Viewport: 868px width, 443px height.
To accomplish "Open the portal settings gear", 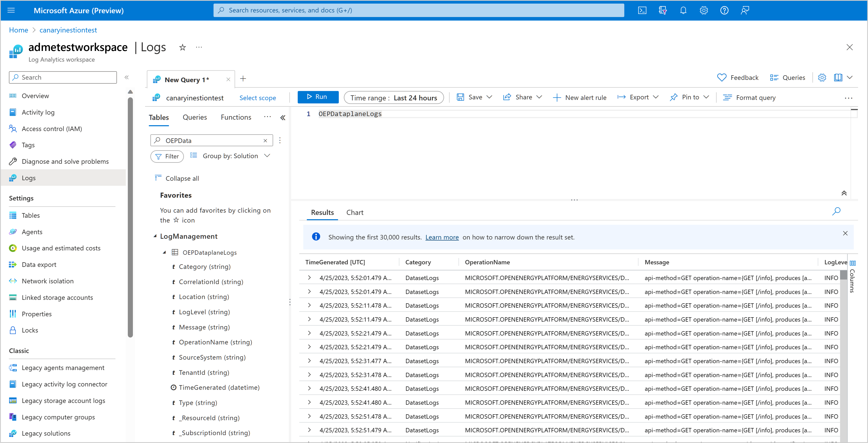I will 704,10.
